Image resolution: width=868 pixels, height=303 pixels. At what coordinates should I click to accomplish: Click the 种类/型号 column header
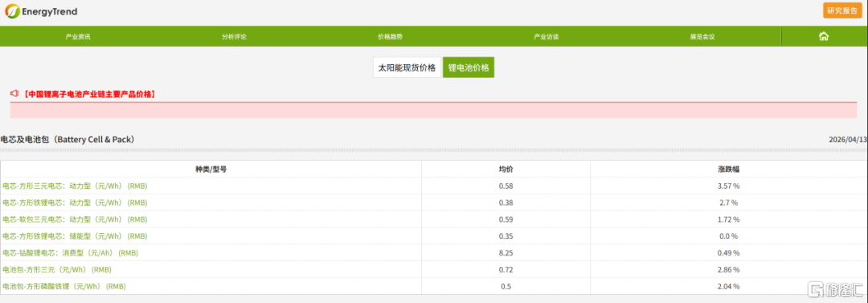pyautogui.click(x=211, y=170)
